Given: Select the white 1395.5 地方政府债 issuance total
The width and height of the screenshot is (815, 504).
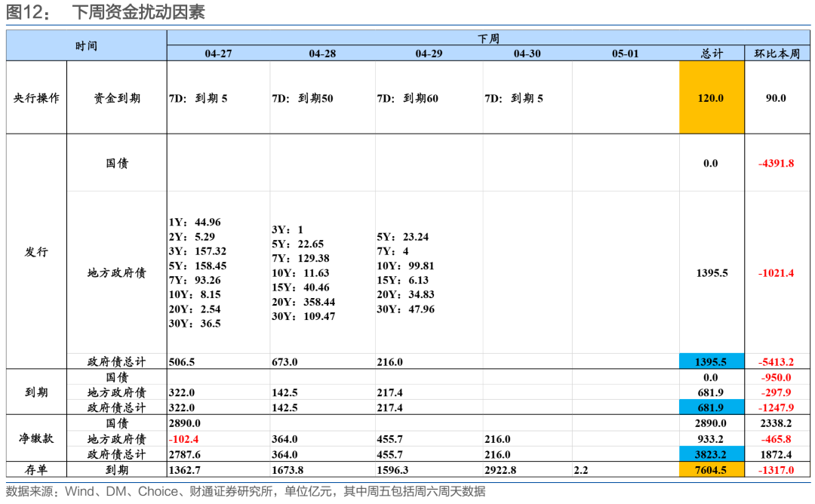Looking at the screenshot, I should tap(712, 273).
